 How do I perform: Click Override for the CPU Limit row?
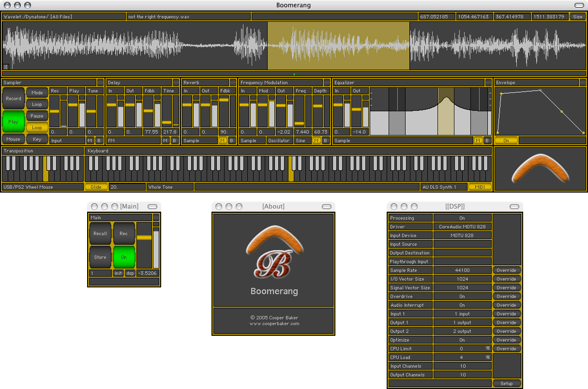click(507, 349)
